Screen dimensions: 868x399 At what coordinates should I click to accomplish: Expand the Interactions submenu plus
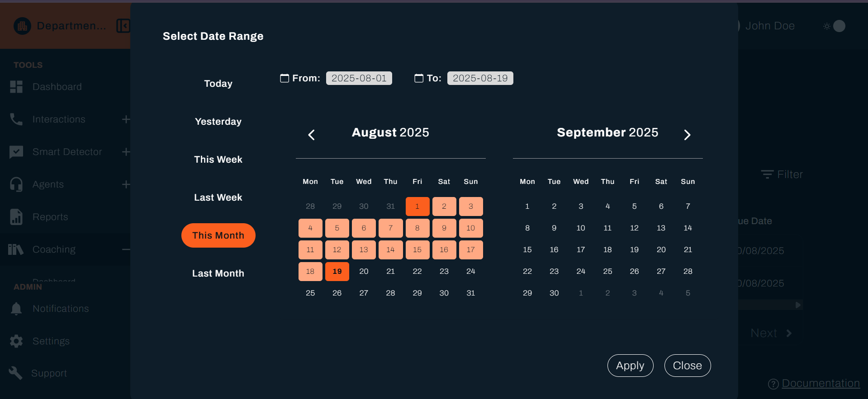pos(126,119)
